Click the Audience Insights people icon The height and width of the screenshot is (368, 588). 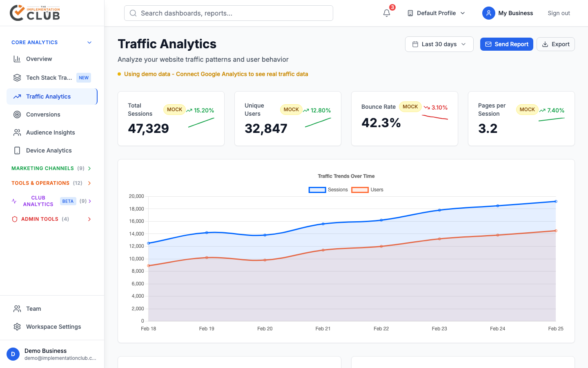[x=17, y=132]
